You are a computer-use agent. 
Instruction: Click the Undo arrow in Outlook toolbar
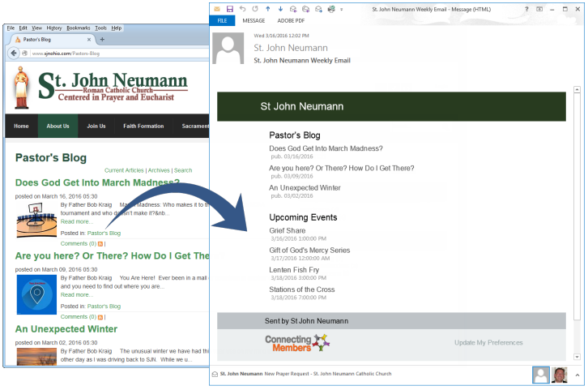pos(243,9)
